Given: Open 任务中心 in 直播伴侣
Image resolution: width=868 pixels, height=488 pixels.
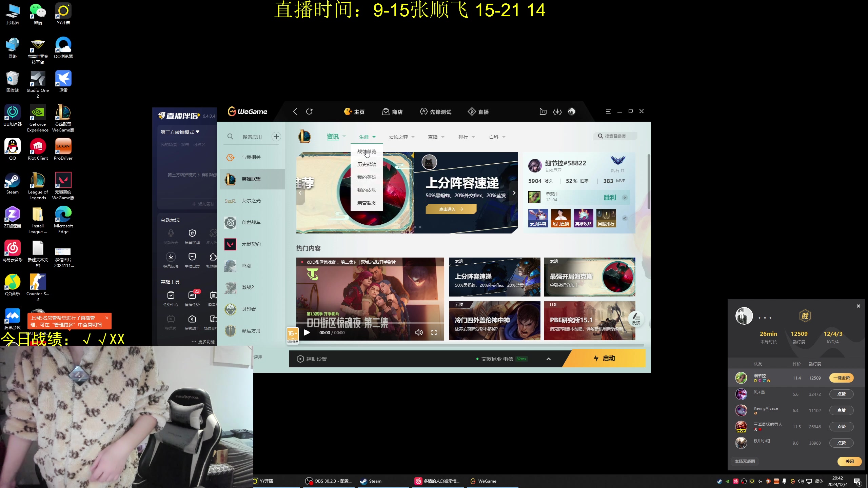Looking at the screenshot, I should (x=171, y=299).
